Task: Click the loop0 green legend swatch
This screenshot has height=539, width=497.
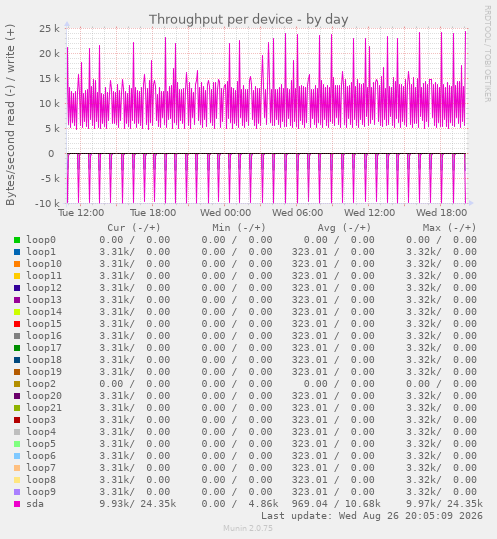Action: point(17,240)
